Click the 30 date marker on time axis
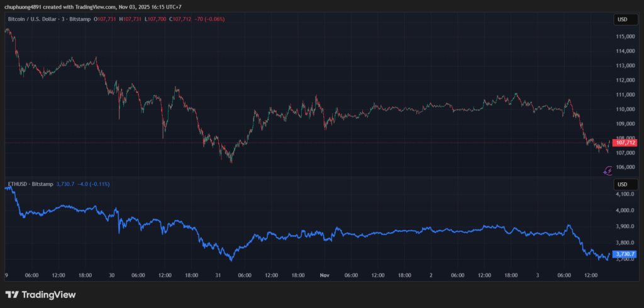 tap(111, 275)
